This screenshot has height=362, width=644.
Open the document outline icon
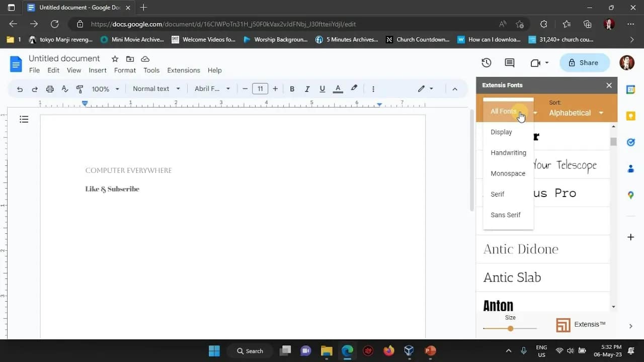[x=24, y=119]
